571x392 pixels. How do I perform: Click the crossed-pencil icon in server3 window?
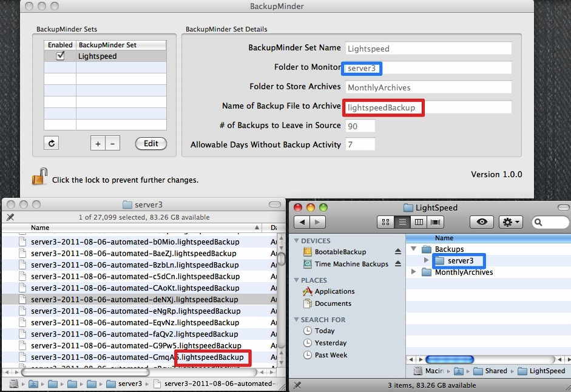pos(10,217)
